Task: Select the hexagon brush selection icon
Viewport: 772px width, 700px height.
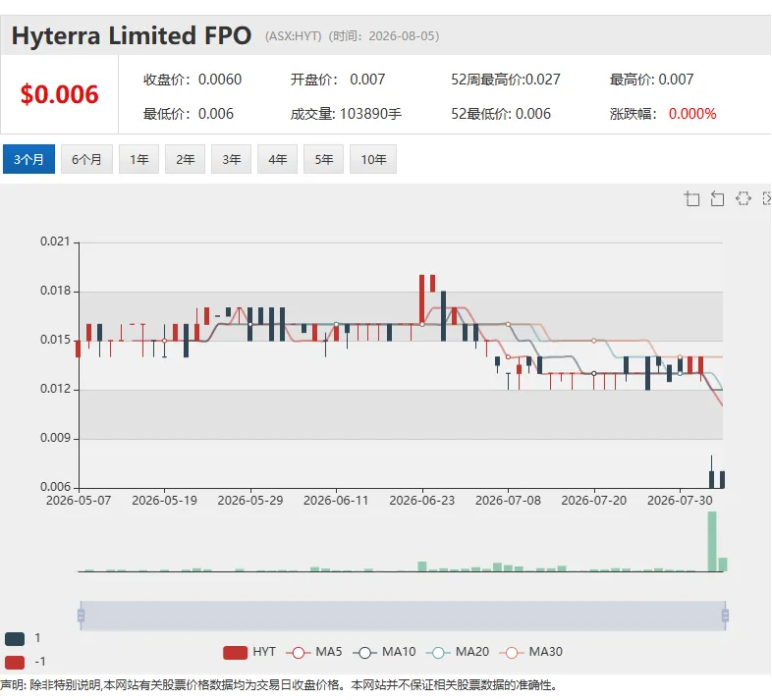Action: click(x=744, y=198)
